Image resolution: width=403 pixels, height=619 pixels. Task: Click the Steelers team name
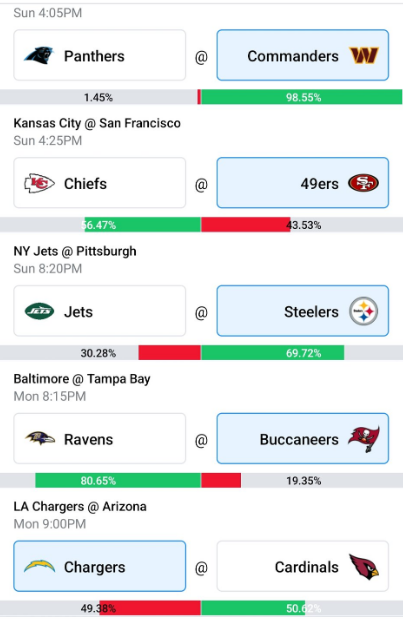311,312
